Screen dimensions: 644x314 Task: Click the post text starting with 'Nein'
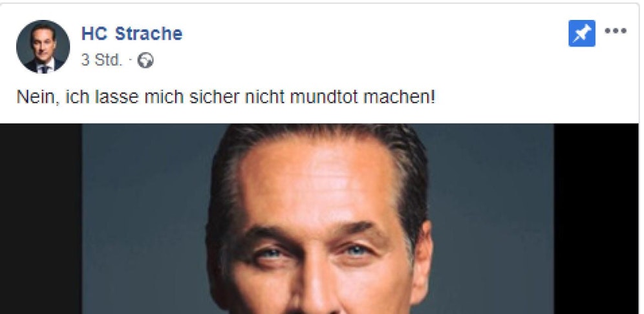(226, 98)
